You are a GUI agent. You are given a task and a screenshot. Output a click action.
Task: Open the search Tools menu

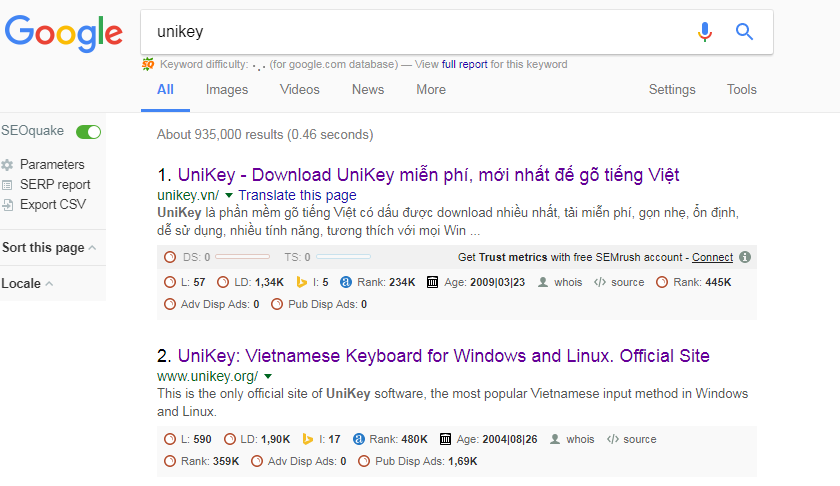741,89
